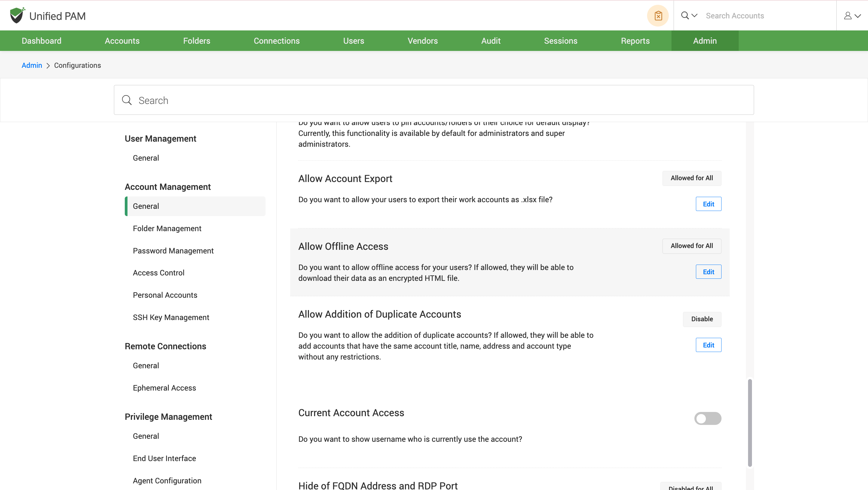Switch to the Sessions tab
This screenshot has width=868, height=490.
tap(560, 41)
